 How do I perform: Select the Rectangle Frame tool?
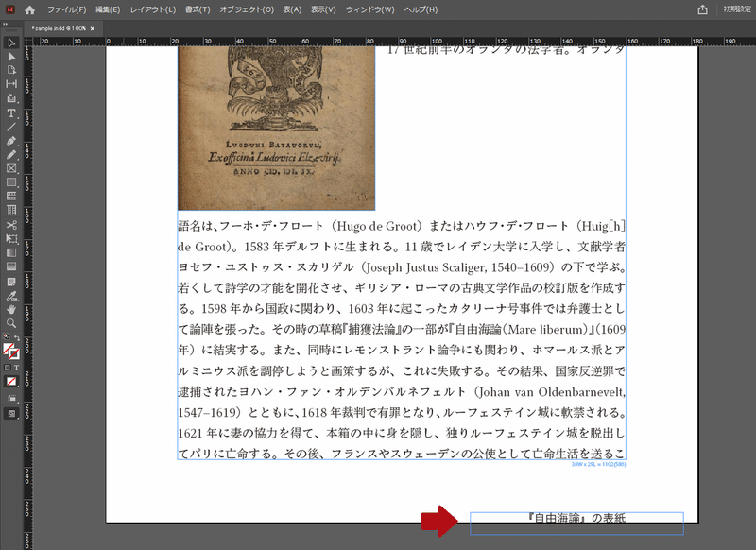point(11,169)
